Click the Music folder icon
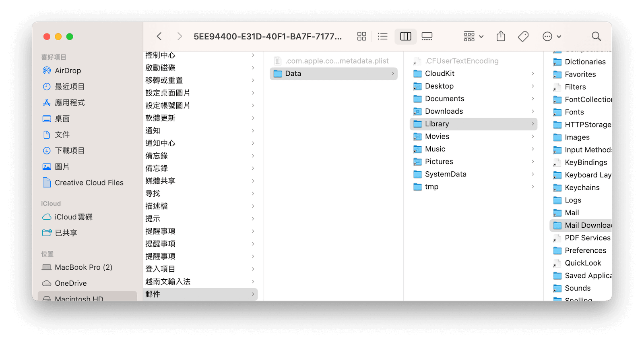Viewport: 644px width, 343px height. coord(418,149)
